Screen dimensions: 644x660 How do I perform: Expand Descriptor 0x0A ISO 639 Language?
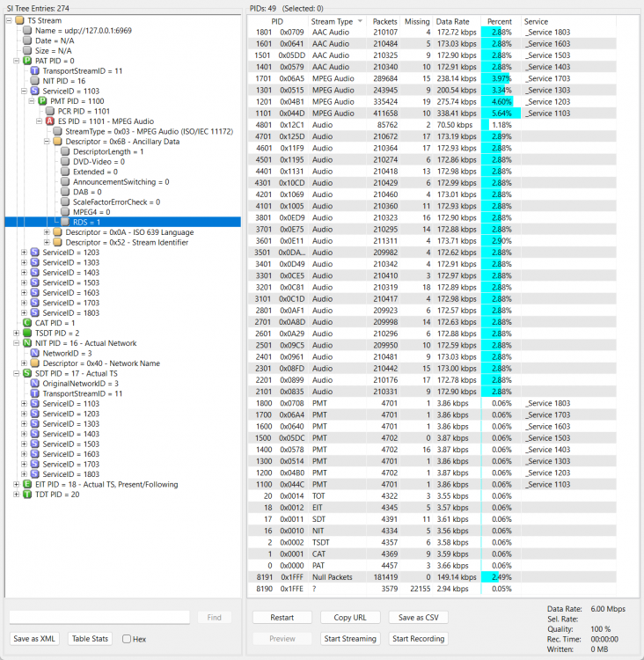point(47,232)
